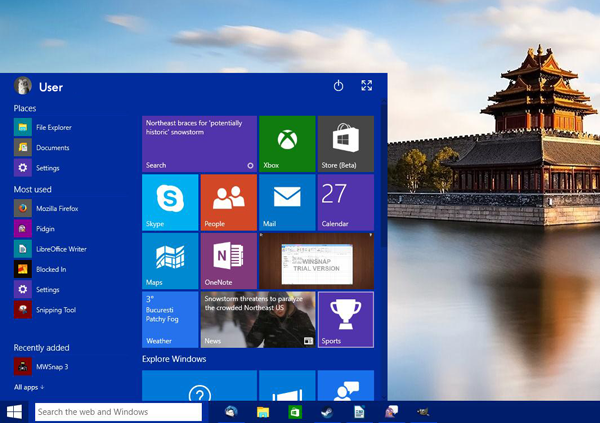Image resolution: width=600 pixels, height=423 pixels.
Task: Click the User account picture
Action: 23,86
